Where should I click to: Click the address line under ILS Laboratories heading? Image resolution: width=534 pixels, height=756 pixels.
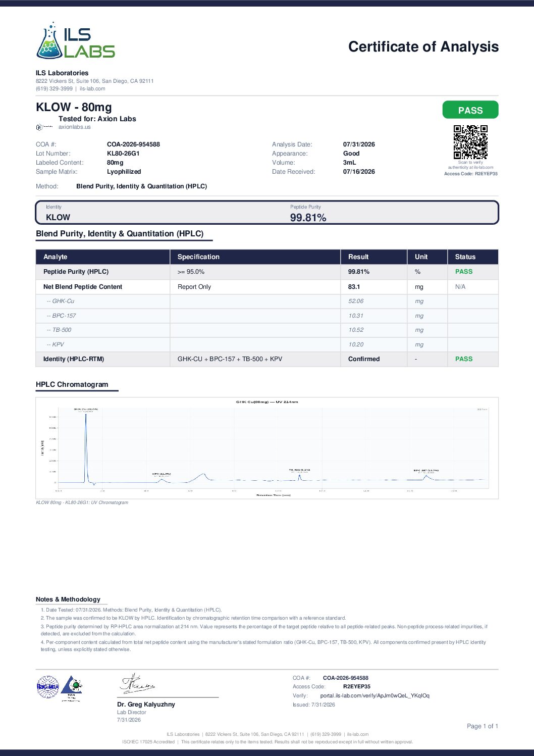coord(95,81)
